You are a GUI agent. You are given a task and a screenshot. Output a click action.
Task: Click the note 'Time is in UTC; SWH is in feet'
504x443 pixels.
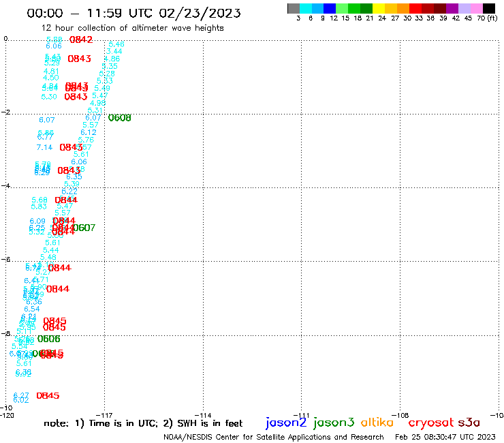tap(143, 423)
